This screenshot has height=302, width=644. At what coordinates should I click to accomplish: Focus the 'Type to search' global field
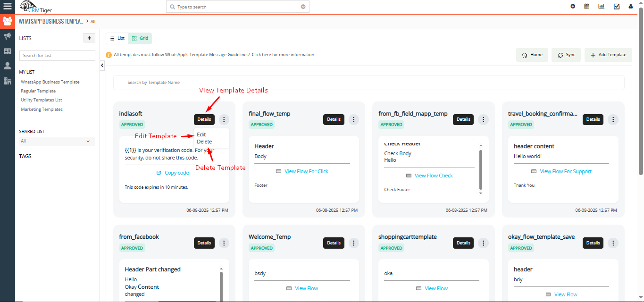click(x=238, y=7)
